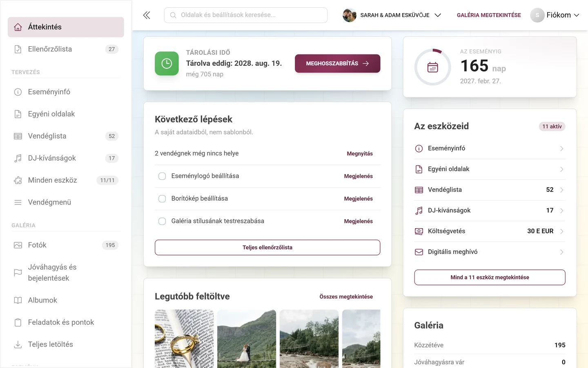Open the Fiókom account dropdown
The height and width of the screenshot is (368, 588).
click(555, 15)
